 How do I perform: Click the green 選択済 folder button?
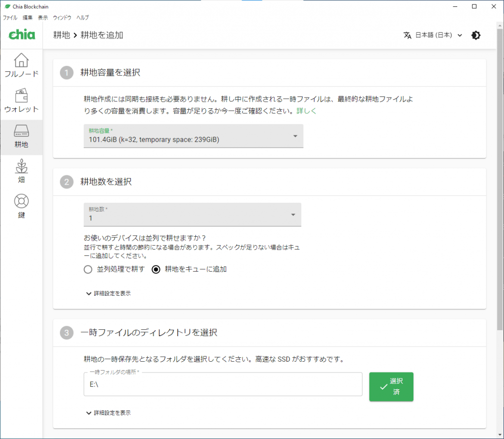pyautogui.click(x=391, y=387)
